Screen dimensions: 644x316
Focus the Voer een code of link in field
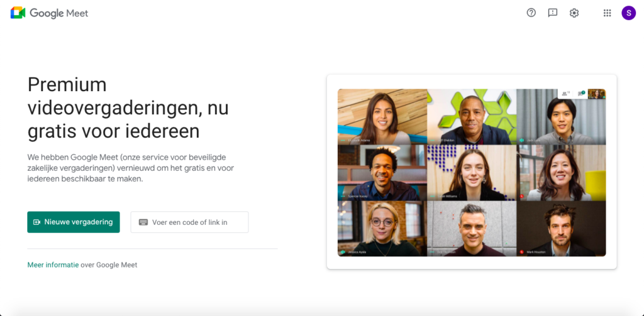click(x=189, y=222)
